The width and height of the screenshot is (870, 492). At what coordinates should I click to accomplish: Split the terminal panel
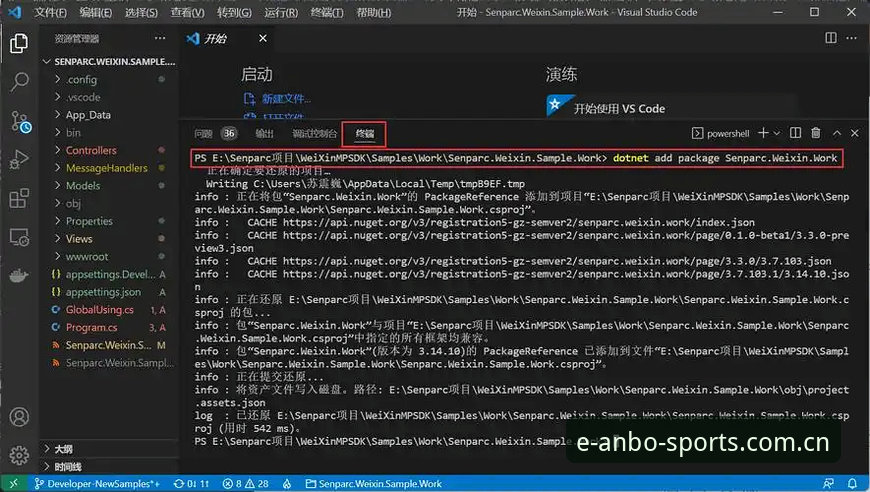pyautogui.click(x=795, y=133)
